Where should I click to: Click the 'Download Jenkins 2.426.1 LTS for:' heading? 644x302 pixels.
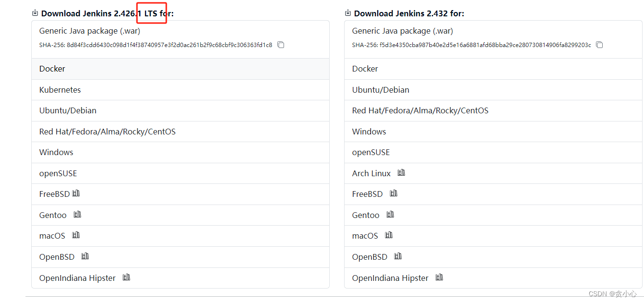(108, 13)
